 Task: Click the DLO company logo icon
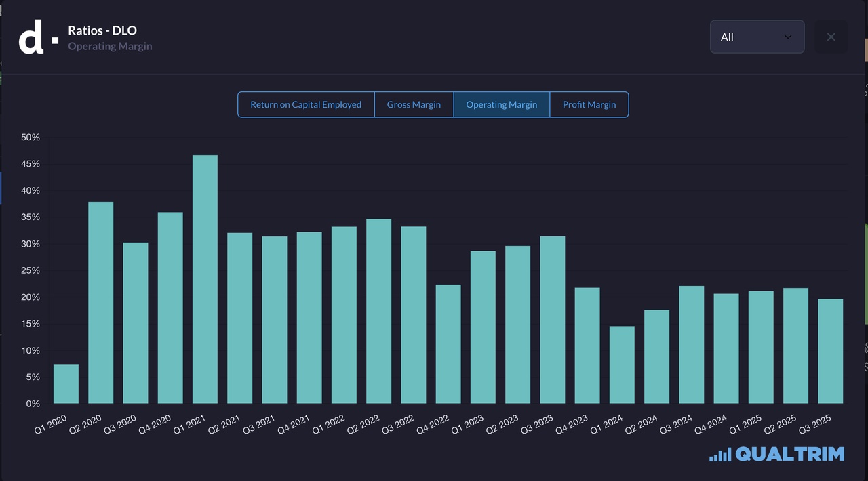[38, 37]
